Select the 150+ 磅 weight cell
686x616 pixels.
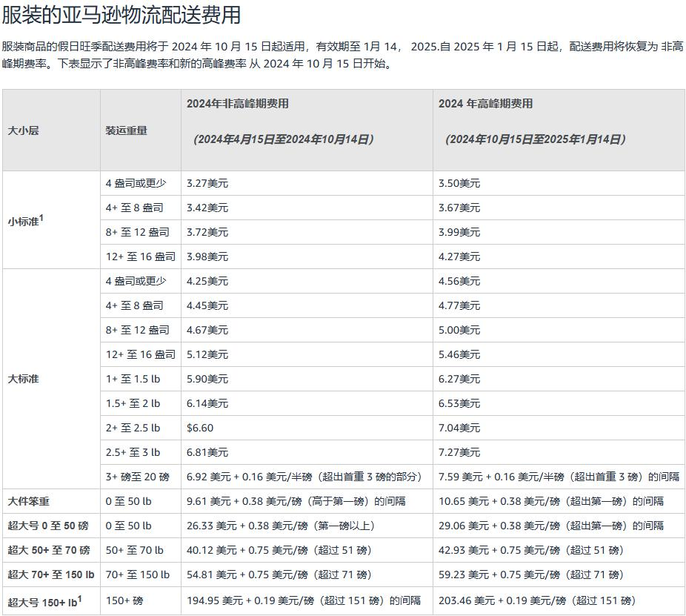click(x=125, y=598)
